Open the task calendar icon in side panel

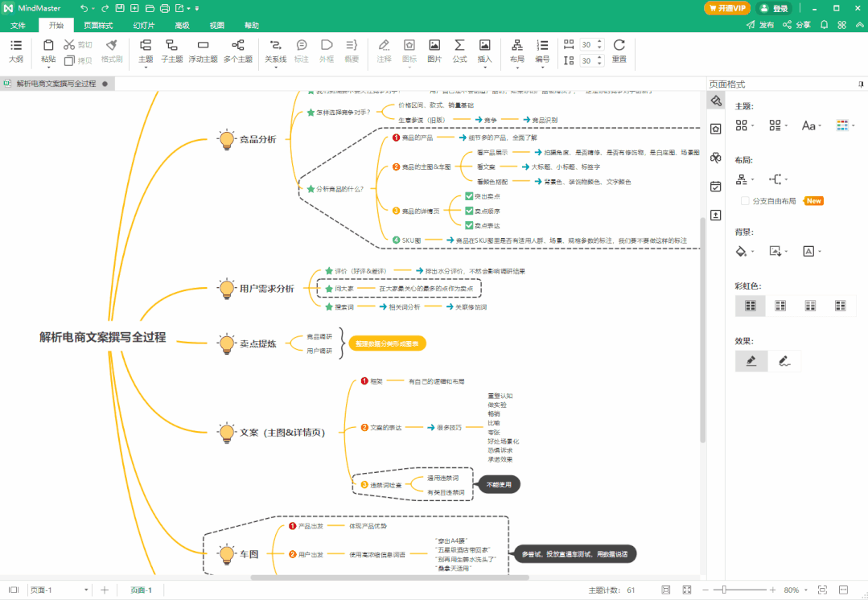click(716, 187)
